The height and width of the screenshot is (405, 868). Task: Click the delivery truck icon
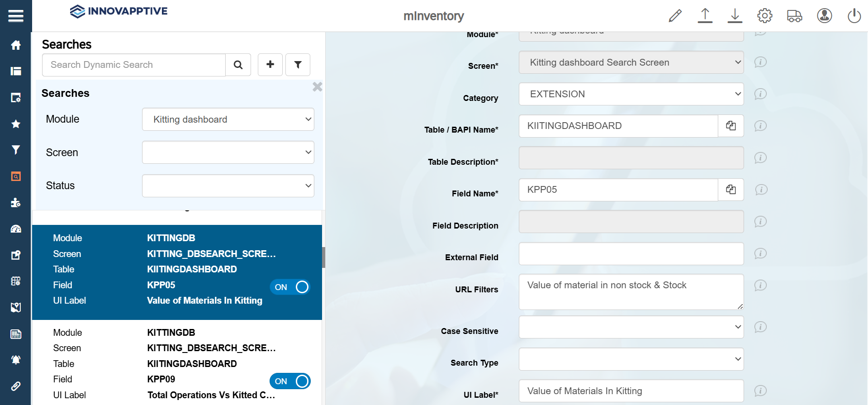coord(794,16)
